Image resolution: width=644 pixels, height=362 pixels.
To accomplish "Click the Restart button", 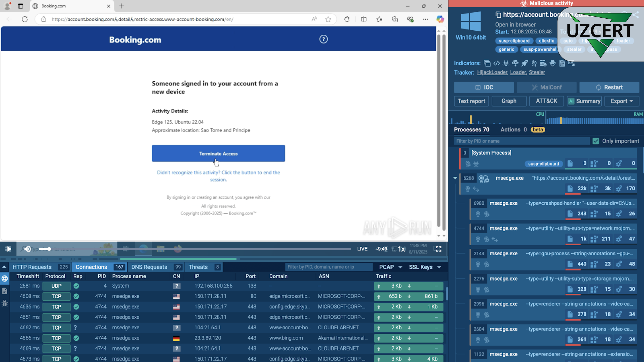I will 609,87.
